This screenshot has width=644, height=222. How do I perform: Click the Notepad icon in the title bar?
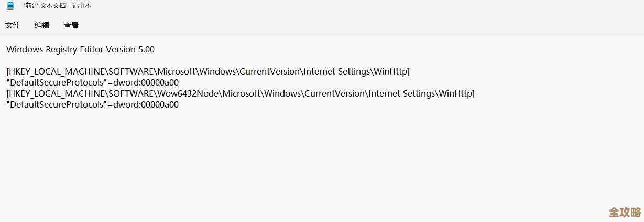(10, 6)
